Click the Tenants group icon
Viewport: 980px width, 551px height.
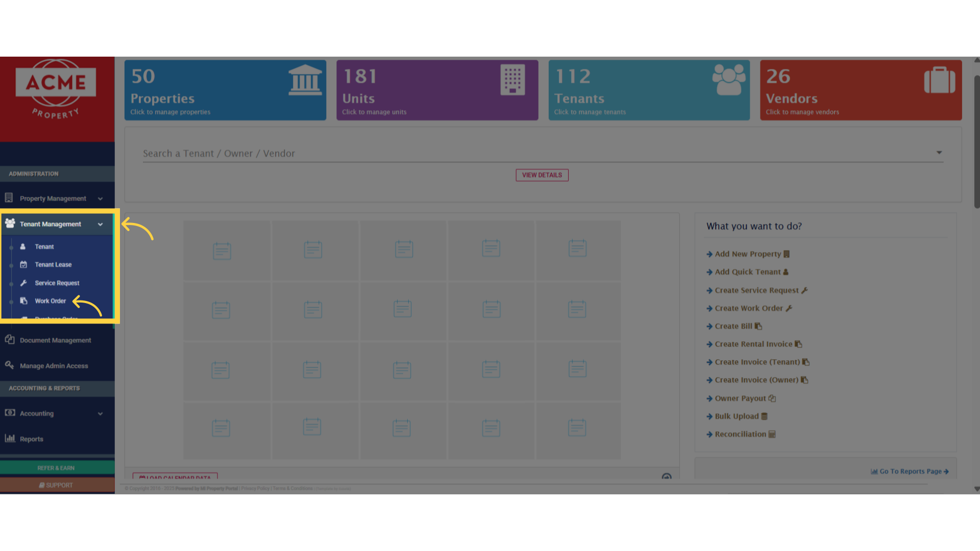[x=728, y=80]
